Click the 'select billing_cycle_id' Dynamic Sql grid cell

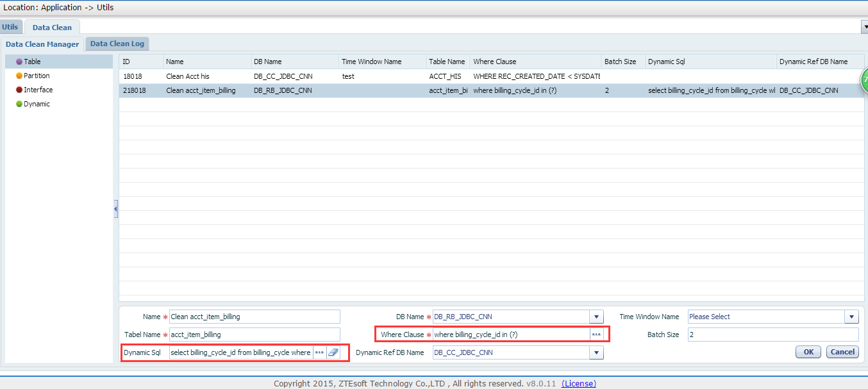click(x=711, y=90)
